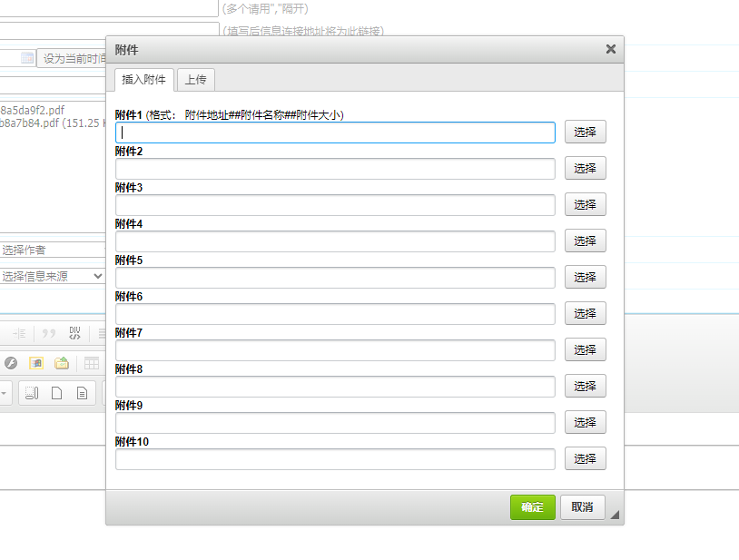
Task: Click 选择 button for 附件5
Action: (586, 277)
